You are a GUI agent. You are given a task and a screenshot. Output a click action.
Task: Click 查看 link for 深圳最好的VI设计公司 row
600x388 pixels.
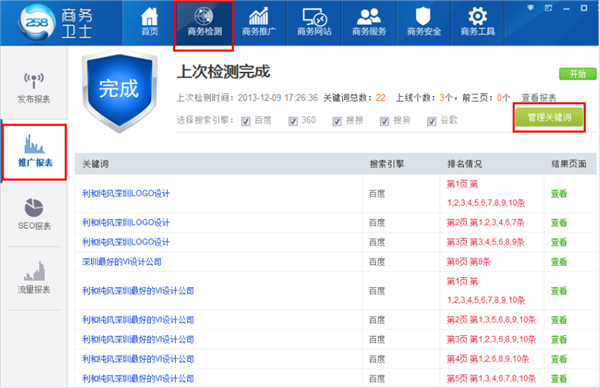[x=559, y=262]
